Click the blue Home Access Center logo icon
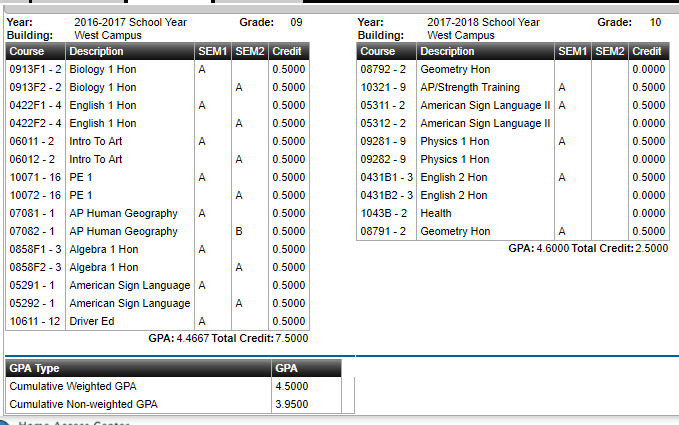The image size is (679, 425). (3, 422)
